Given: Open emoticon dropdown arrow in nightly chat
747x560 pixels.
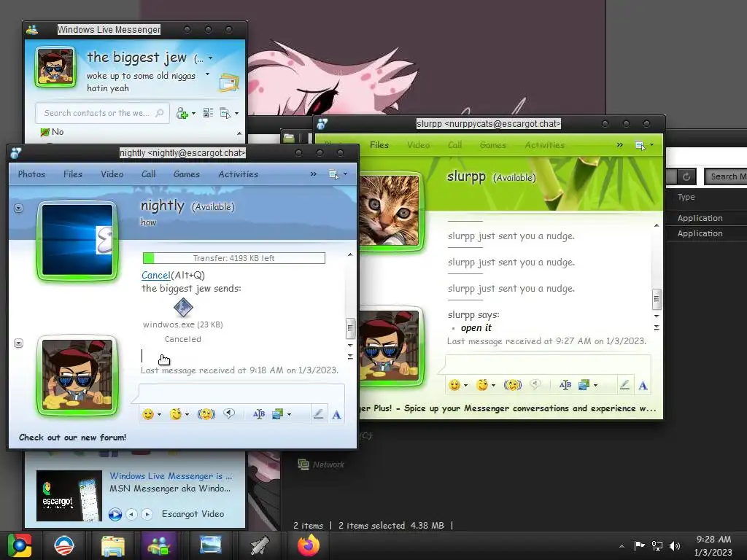Looking at the screenshot, I should (x=159, y=415).
